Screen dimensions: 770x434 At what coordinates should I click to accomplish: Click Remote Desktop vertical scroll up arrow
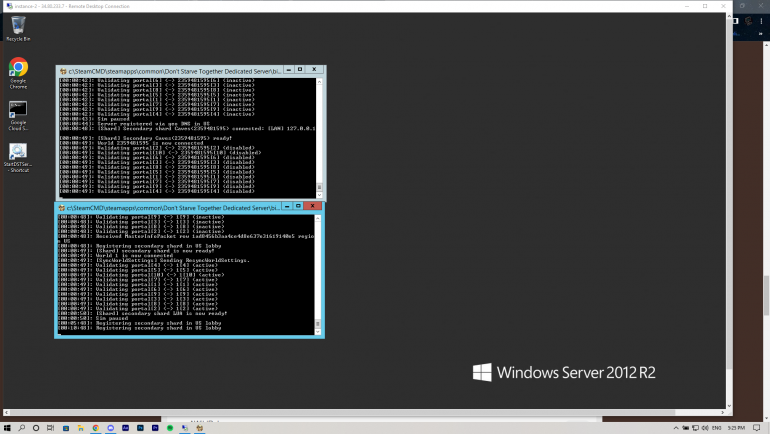click(729, 16)
